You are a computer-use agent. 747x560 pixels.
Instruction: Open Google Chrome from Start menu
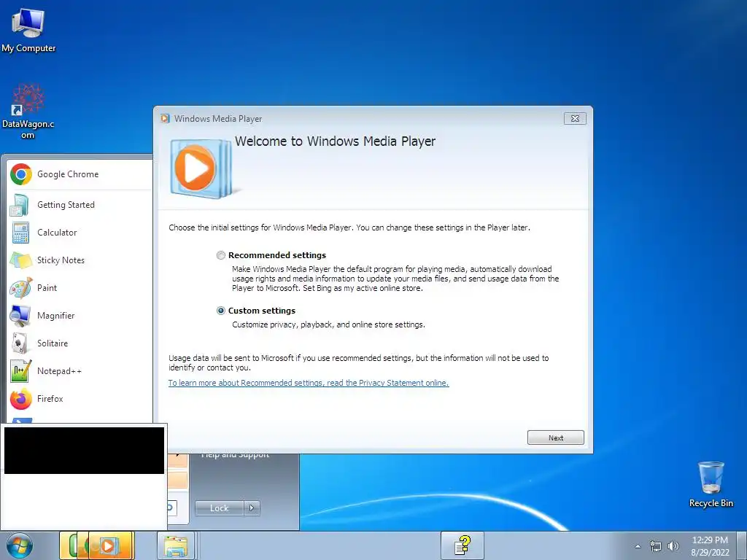(x=80, y=174)
